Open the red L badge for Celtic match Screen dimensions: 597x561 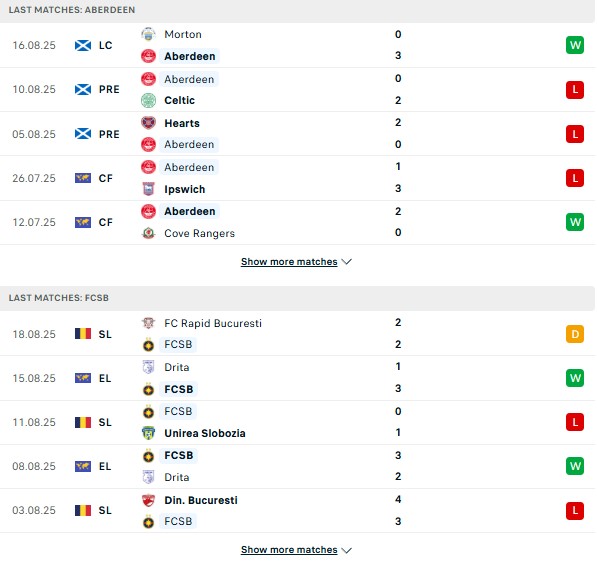pyautogui.click(x=575, y=90)
